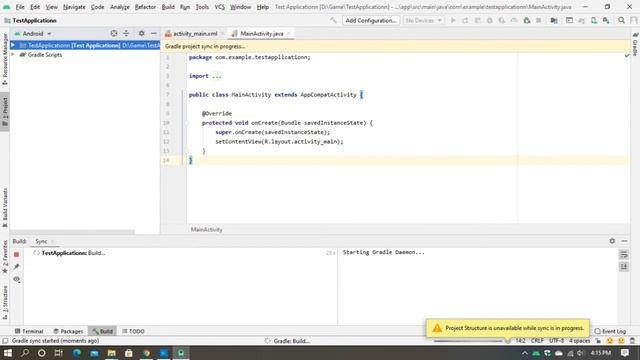
Task: Click the green inspection checkmark in editor
Action: 627,56
